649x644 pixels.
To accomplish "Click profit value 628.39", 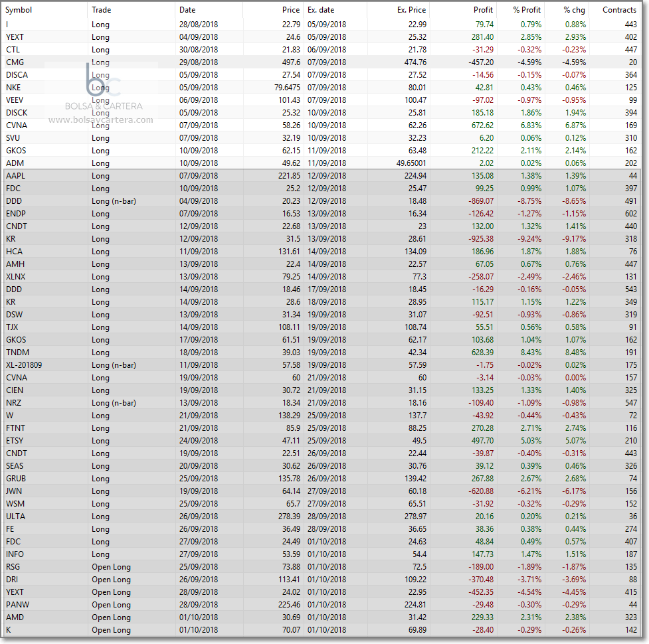I will click(482, 353).
